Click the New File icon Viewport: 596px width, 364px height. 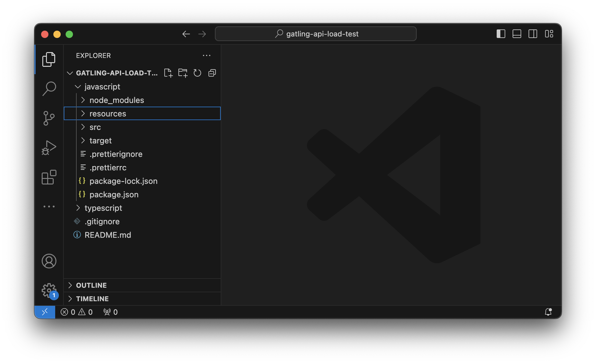tap(168, 73)
